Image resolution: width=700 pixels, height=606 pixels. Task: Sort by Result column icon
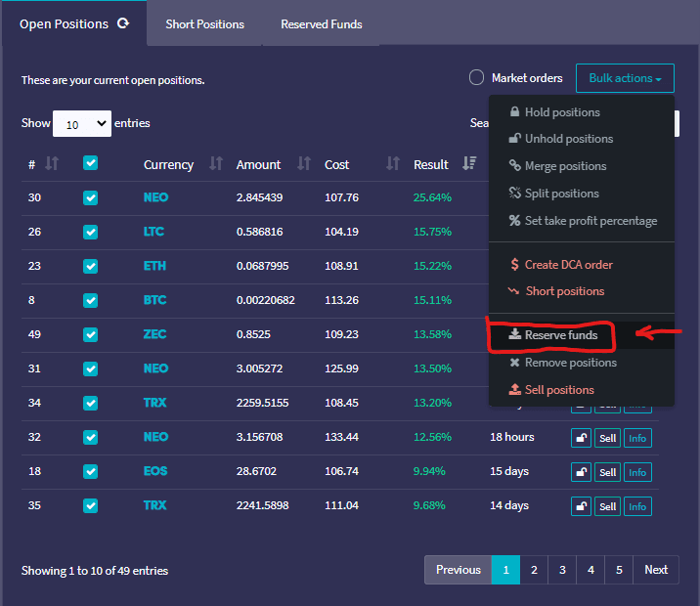(469, 164)
